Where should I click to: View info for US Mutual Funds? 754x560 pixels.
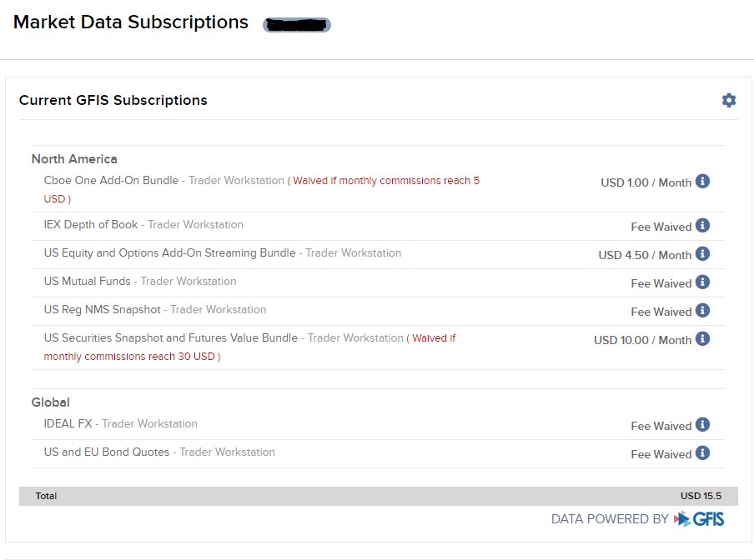(702, 282)
